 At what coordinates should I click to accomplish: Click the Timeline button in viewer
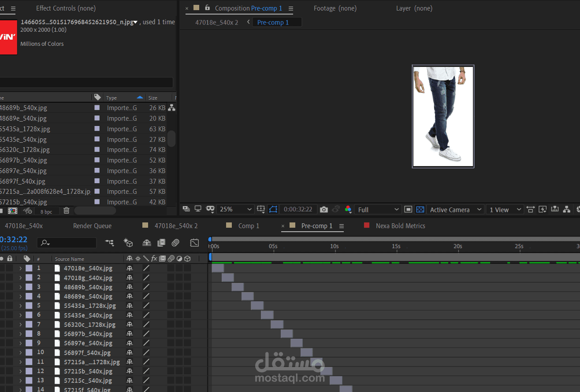click(x=554, y=210)
